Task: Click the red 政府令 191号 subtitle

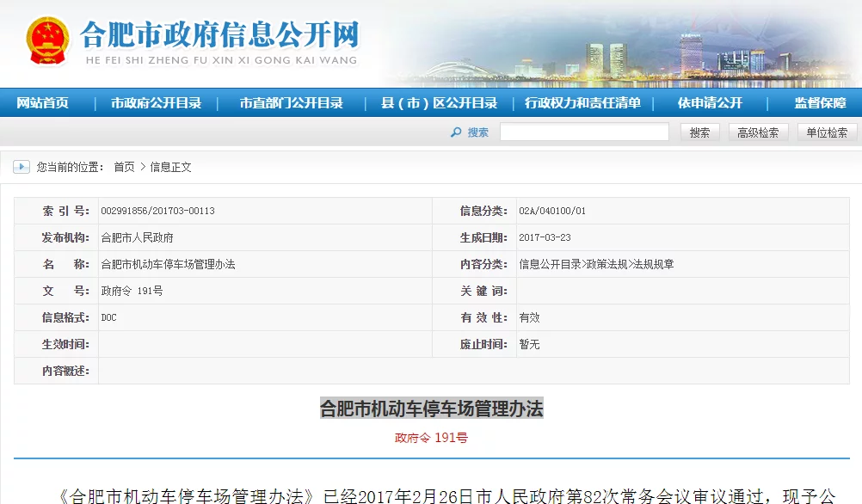Action: point(431,438)
